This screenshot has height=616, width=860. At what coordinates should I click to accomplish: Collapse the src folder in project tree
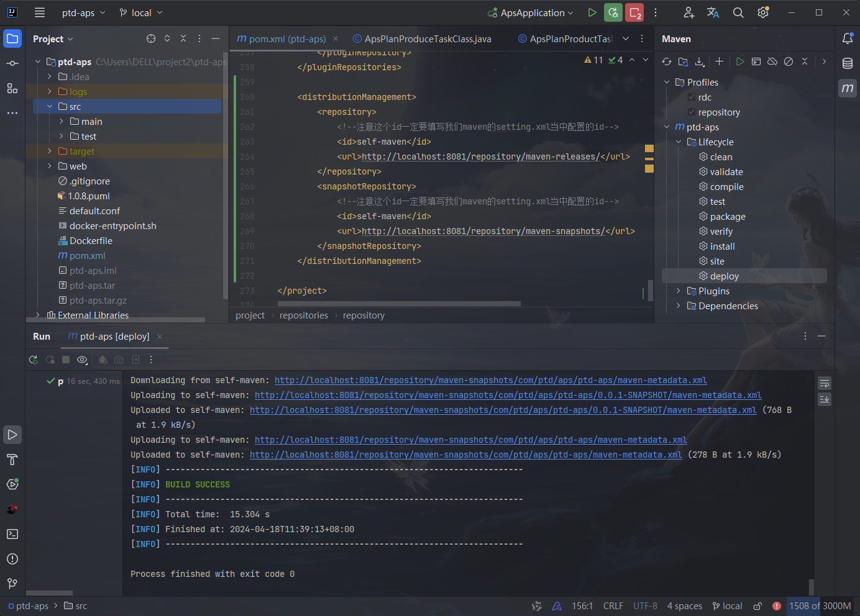click(x=50, y=107)
